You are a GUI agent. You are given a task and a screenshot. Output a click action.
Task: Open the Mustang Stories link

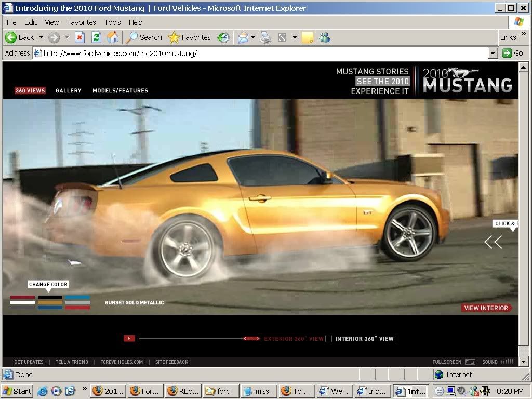click(x=372, y=71)
